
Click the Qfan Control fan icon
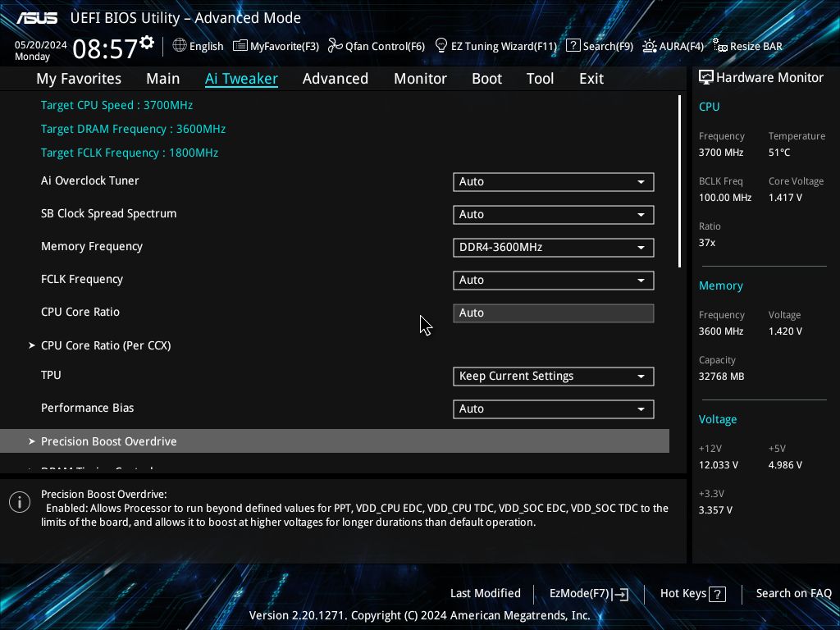pyautogui.click(x=336, y=46)
